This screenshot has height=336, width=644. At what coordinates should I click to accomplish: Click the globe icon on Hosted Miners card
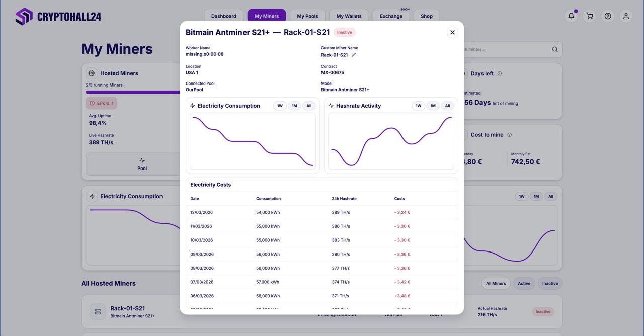coord(91,73)
